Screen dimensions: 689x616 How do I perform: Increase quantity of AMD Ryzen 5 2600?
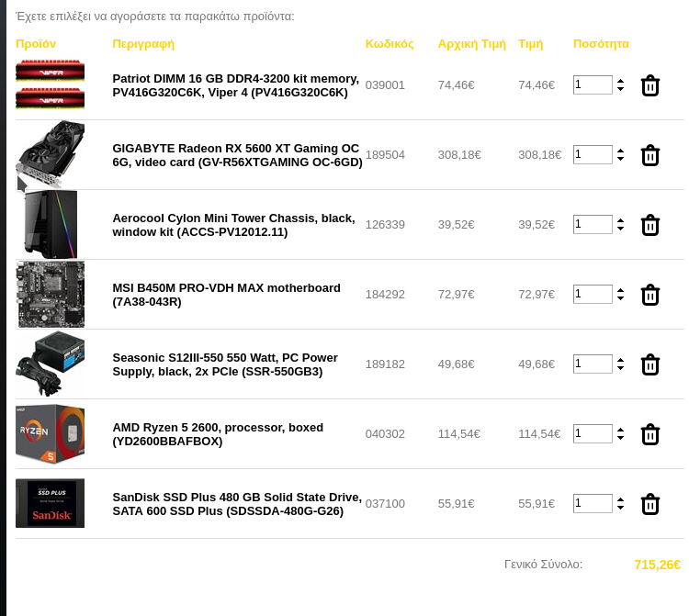point(620,430)
